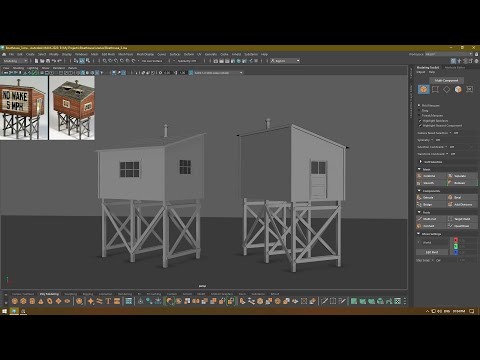Create a polygon cylinder from the shelf

point(32,301)
